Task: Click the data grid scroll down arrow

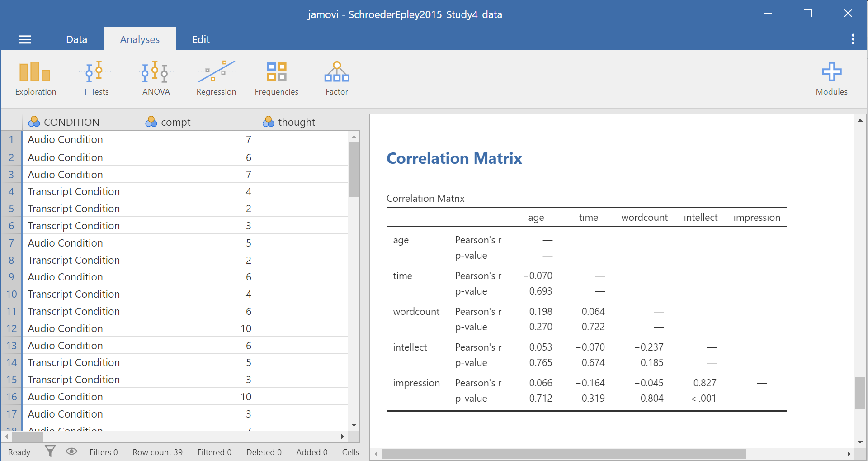Action: [x=354, y=425]
